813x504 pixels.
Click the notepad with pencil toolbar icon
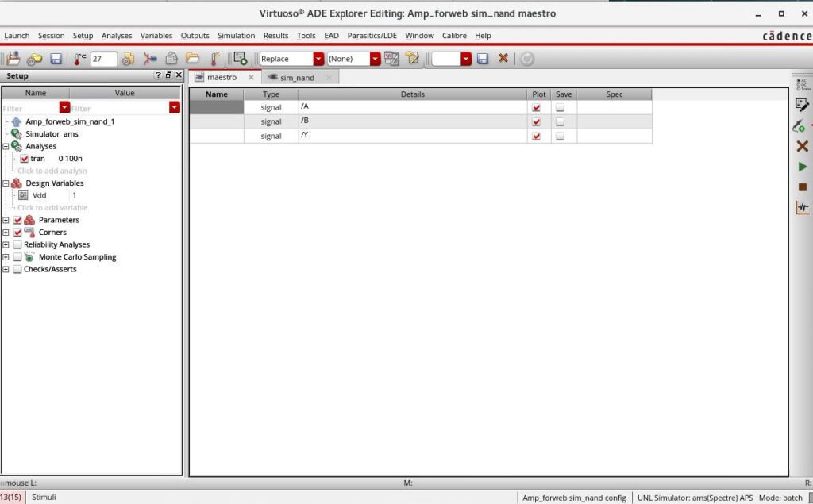pos(412,59)
